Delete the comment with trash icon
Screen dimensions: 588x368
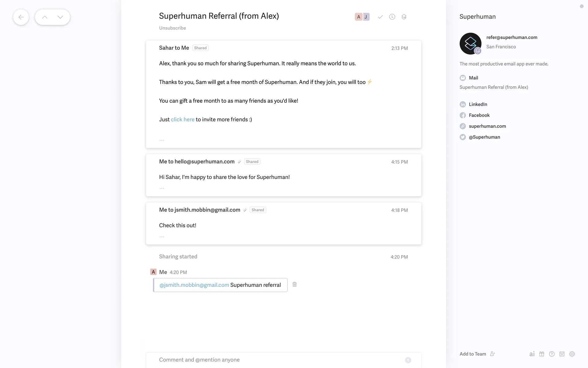295,284
